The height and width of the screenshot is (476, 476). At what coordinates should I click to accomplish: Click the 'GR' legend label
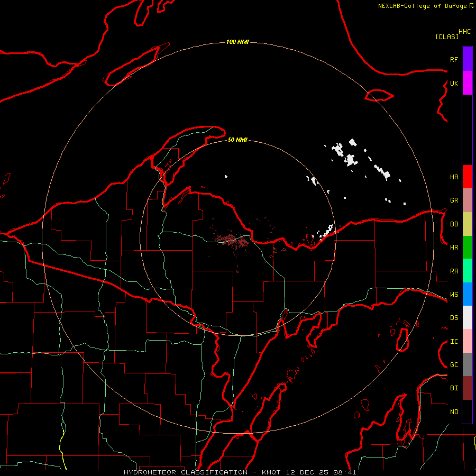[454, 200]
